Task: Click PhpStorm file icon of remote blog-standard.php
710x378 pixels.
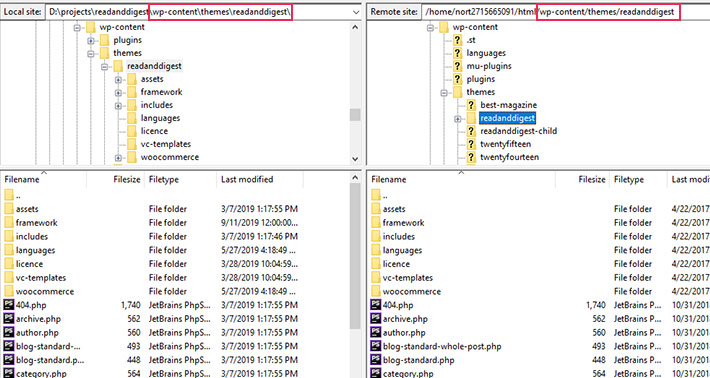Action: [x=376, y=360]
